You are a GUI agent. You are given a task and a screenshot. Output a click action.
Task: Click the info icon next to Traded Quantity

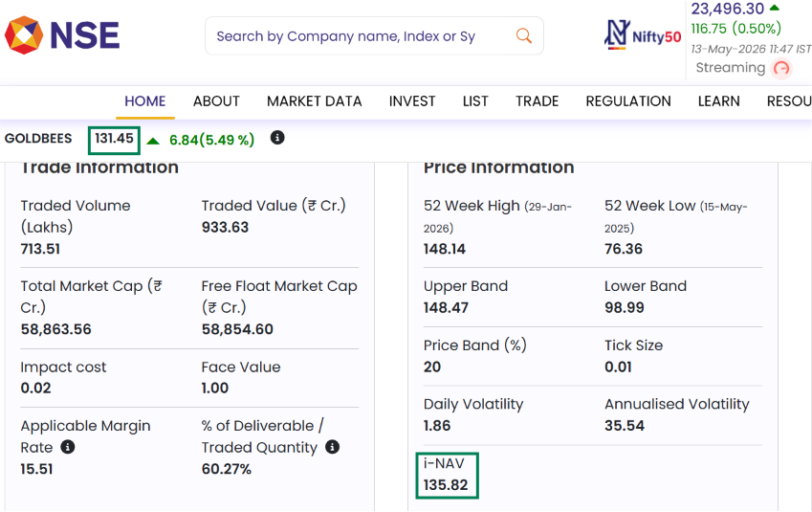[x=332, y=446]
